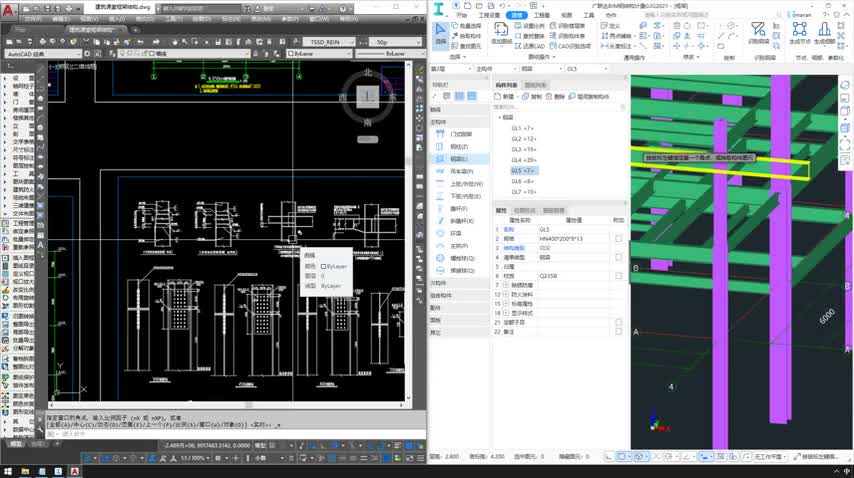Click the ViewCube in the CAD viewport
The height and width of the screenshot is (478, 854).
[369, 96]
